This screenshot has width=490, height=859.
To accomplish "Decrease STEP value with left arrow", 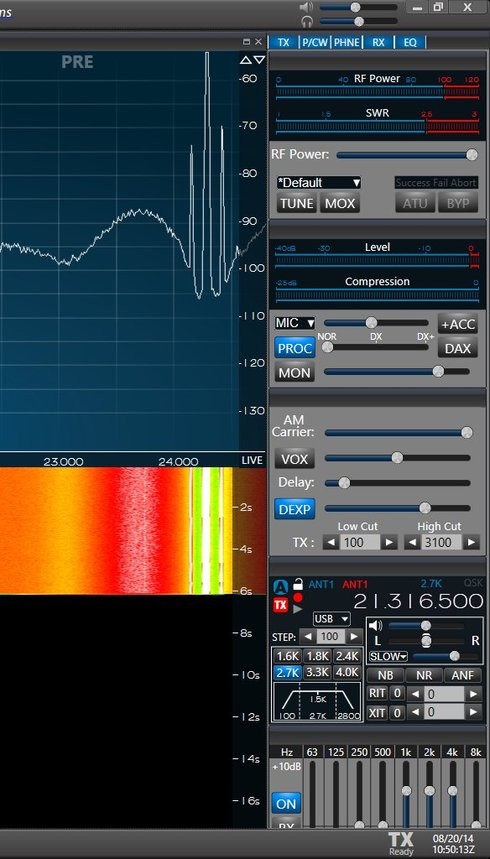I will (309, 637).
